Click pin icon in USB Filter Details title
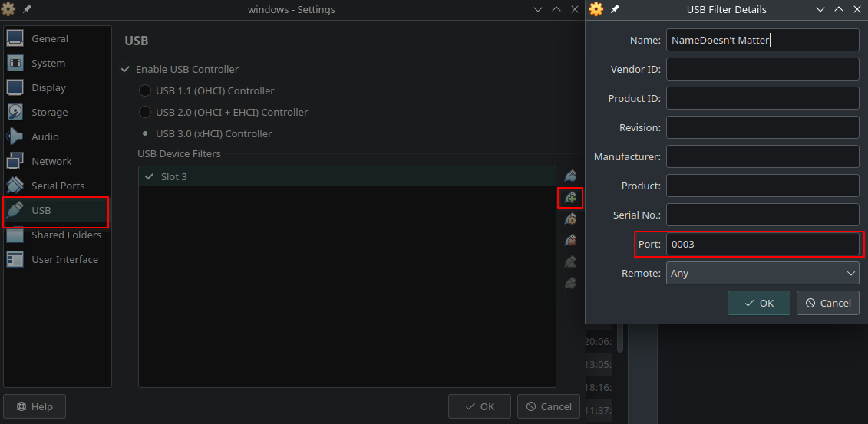This screenshot has height=424, width=868. pos(615,9)
